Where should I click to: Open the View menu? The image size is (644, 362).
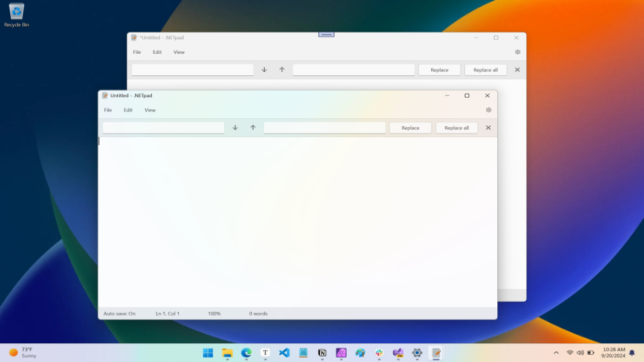coord(150,110)
